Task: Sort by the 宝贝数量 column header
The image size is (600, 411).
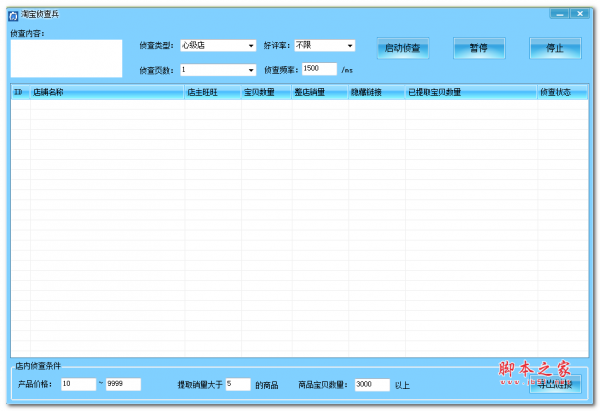Action: point(266,92)
